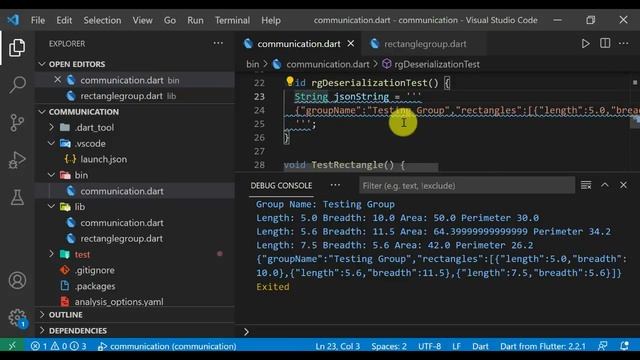Screen dimensions: 640x360
Task: Open editor more actions ellipsis
Action: [623, 43]
